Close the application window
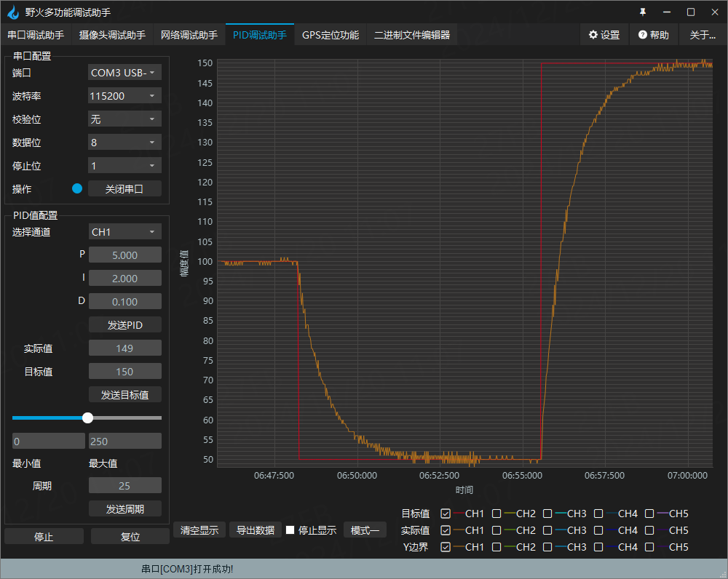Viewport: 728px width, 579px height. coord(715,12)
